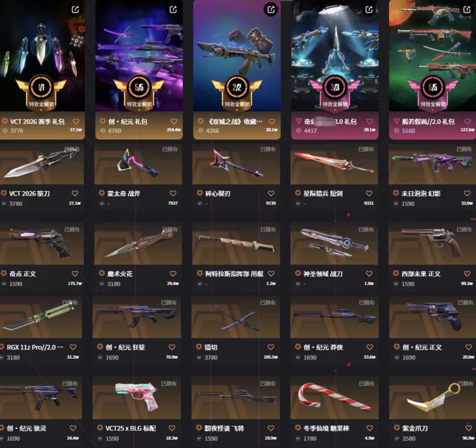
Task: Click share icon on 创·纪元 礼包 card
Action: click(x=173, y=10)
